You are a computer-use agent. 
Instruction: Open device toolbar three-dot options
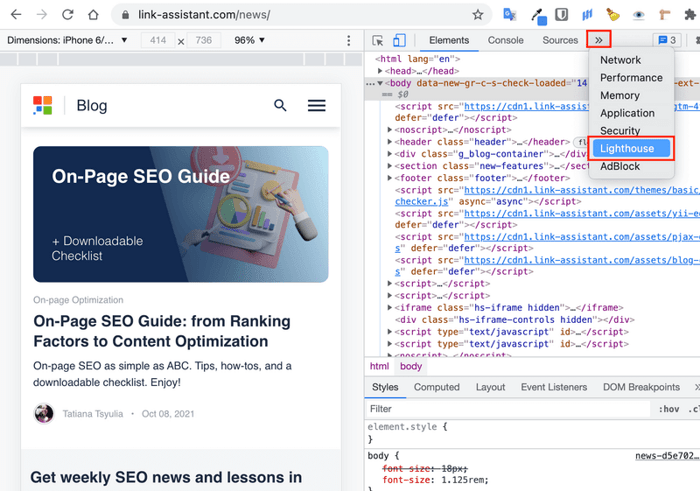coord(349,41)
